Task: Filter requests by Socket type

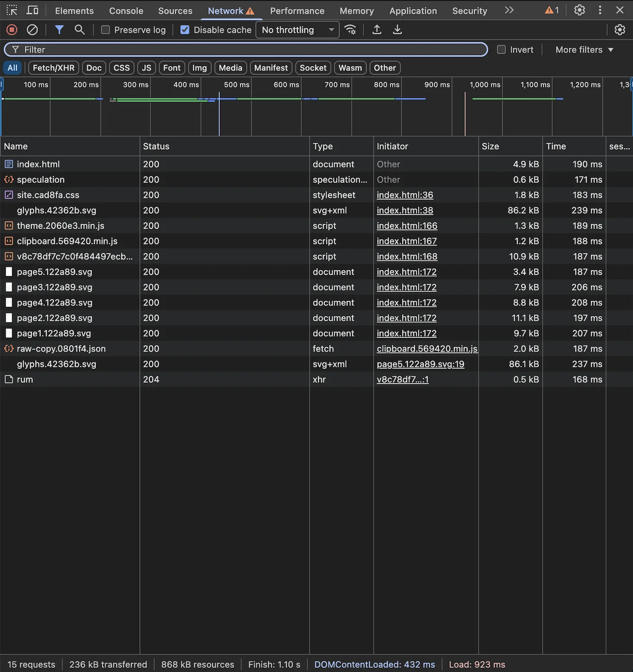Action: pyautogui.click(x=313, y=68)
